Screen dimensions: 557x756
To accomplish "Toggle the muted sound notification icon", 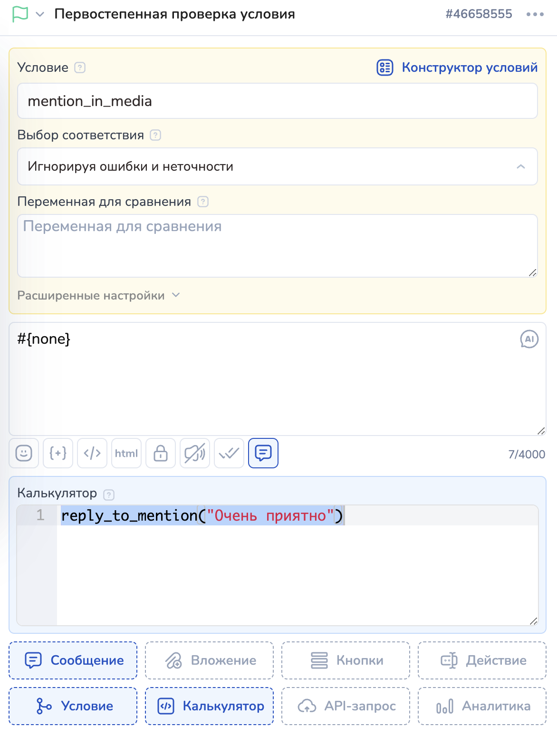I will [x=195, y=453].
